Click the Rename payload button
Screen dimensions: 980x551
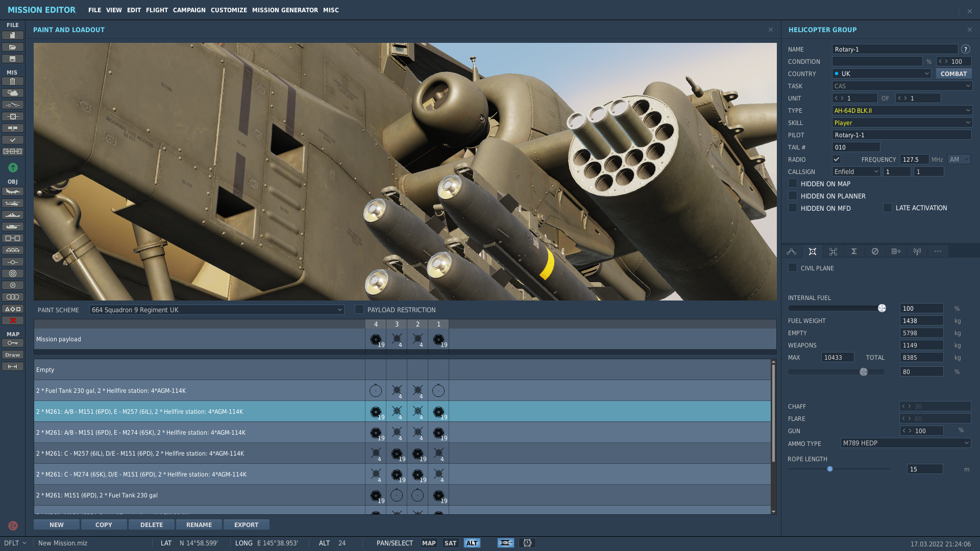199,524
